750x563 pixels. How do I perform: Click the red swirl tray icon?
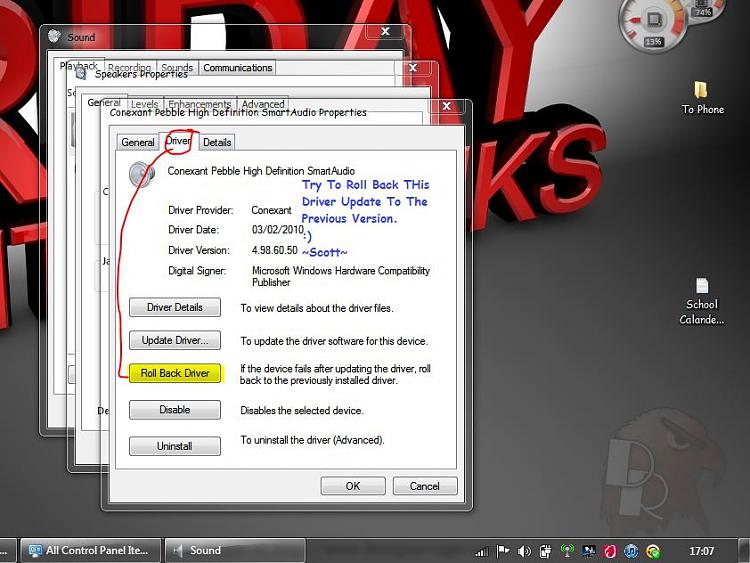pyautogui.click(x=610, y=552)
